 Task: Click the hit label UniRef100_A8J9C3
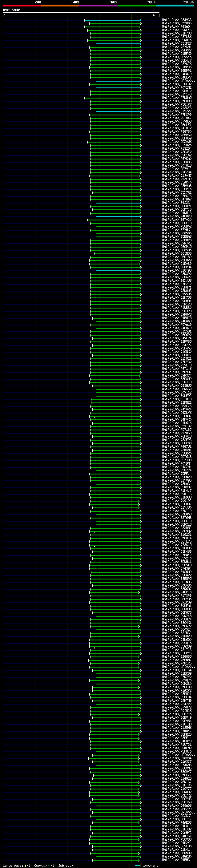pyautogui.click(x=177, y=20)
